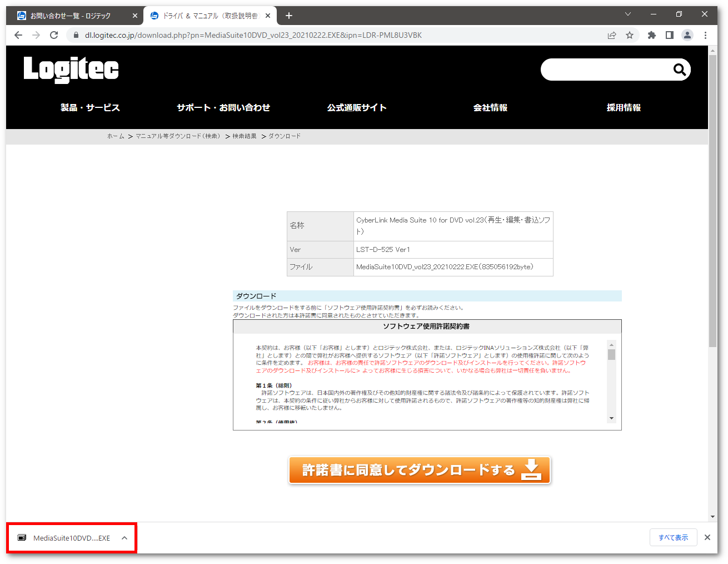Screen dimensions: 728x564
Task: Click the ソフトウェア使用許諾契約書 heading
Action: 426,326
